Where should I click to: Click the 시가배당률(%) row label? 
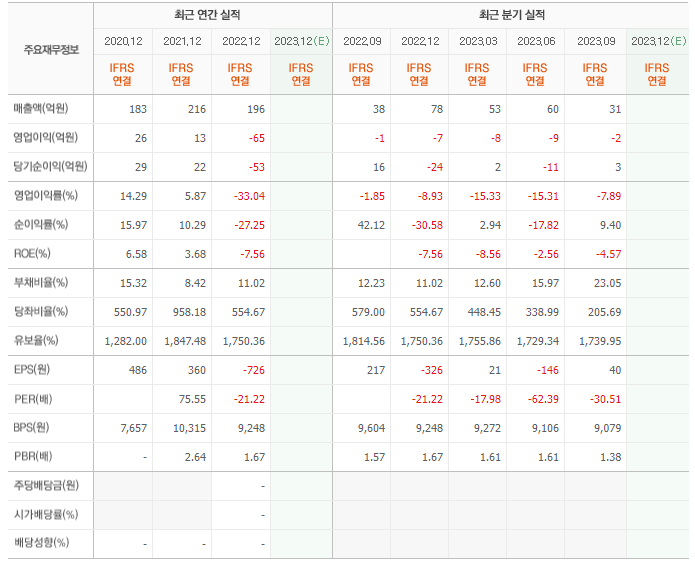click(46, 514)
